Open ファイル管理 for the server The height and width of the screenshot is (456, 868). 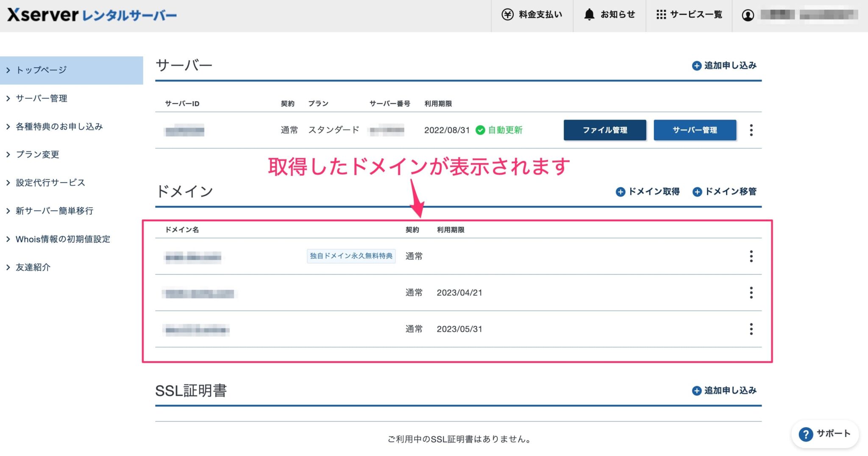pyautogui.click(x=604, y=130)
